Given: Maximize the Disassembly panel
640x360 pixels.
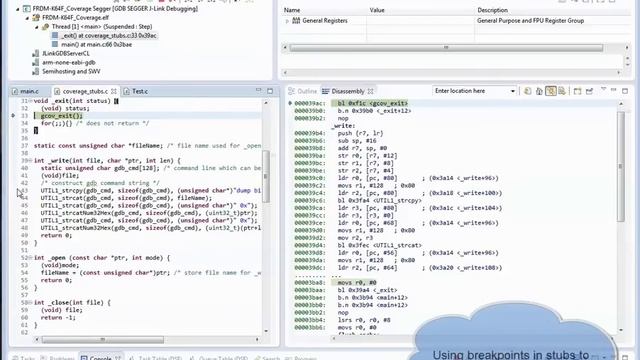Looking at the screenshot, I should [x=625, y=91].
